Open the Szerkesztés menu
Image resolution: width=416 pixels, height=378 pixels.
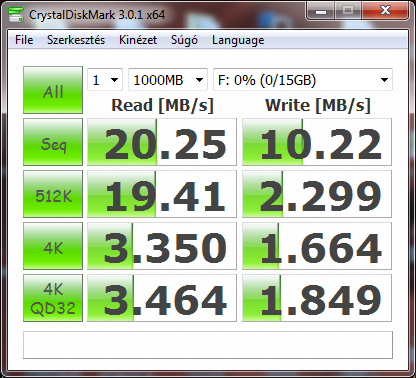point(76,40)
